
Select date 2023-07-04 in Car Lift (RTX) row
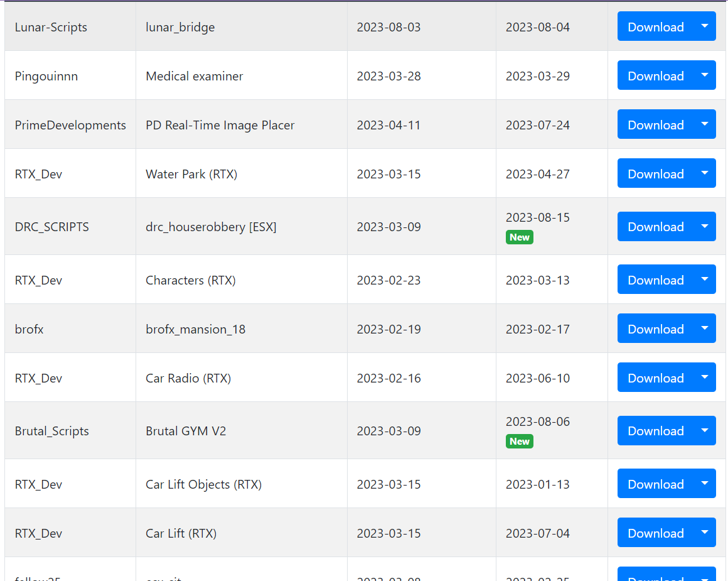tap(538, 533)
